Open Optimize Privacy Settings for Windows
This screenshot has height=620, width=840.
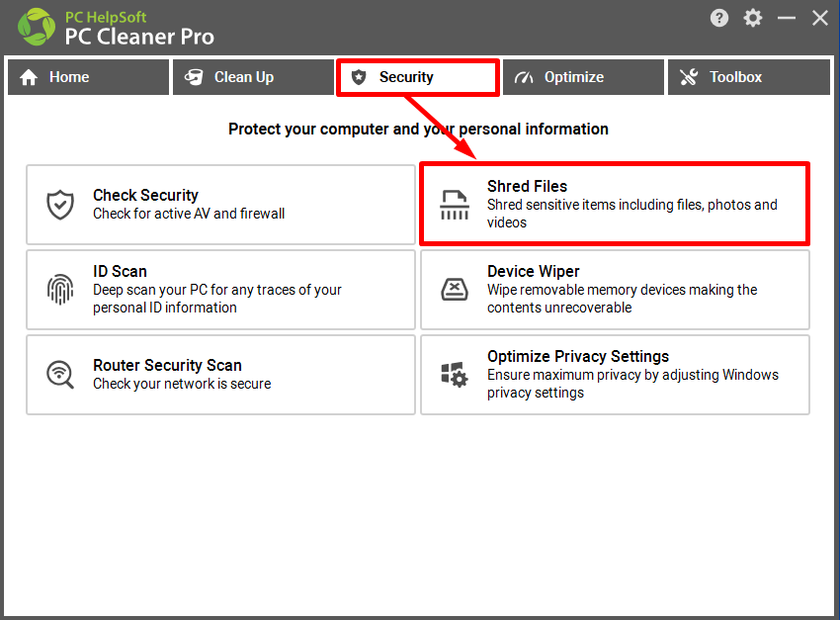coord(615,375)
